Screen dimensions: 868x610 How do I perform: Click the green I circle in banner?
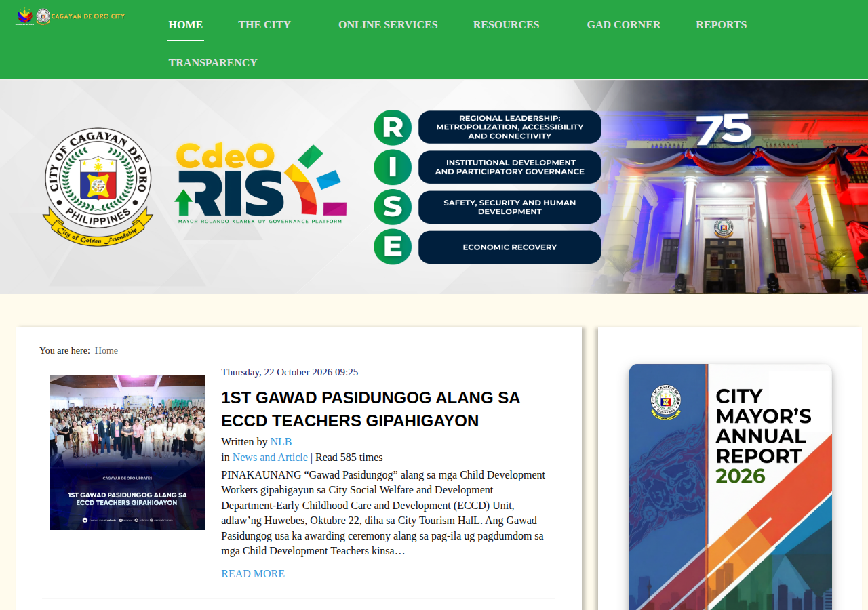coord(393,167)
